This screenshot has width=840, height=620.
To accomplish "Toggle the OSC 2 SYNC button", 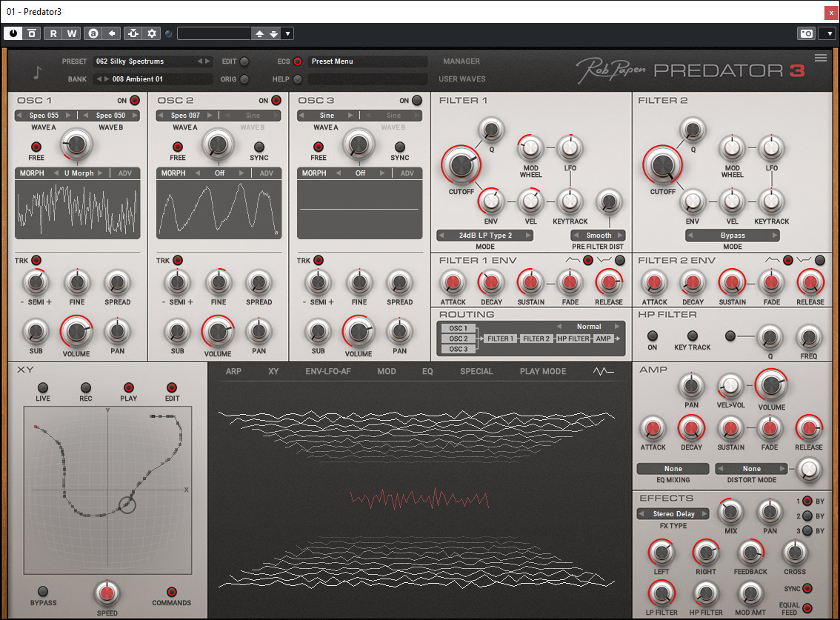I will click(x=259, y=147).
